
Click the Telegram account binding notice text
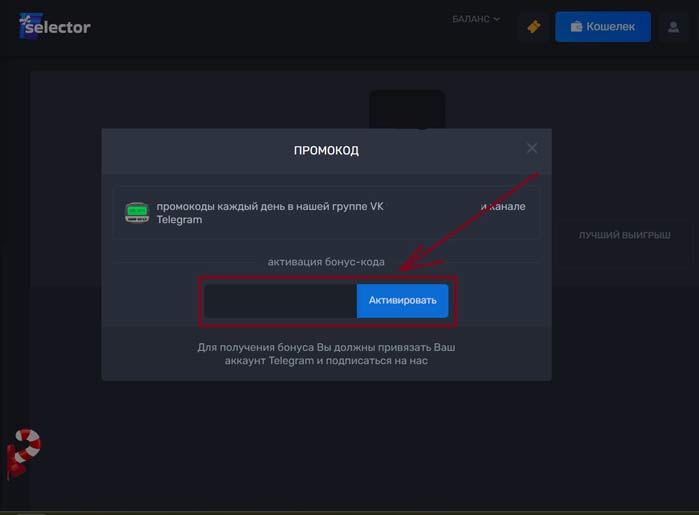[x=326, y=354]
